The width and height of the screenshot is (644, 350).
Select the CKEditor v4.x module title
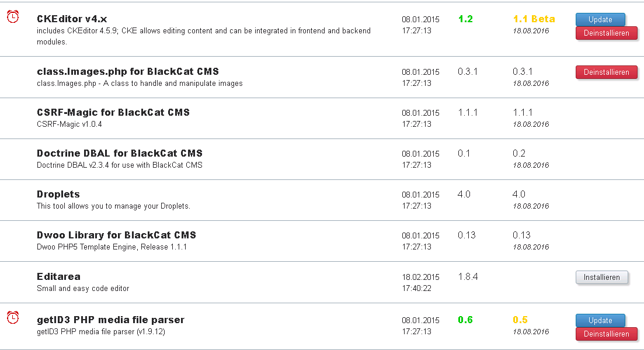click(72, 19)
